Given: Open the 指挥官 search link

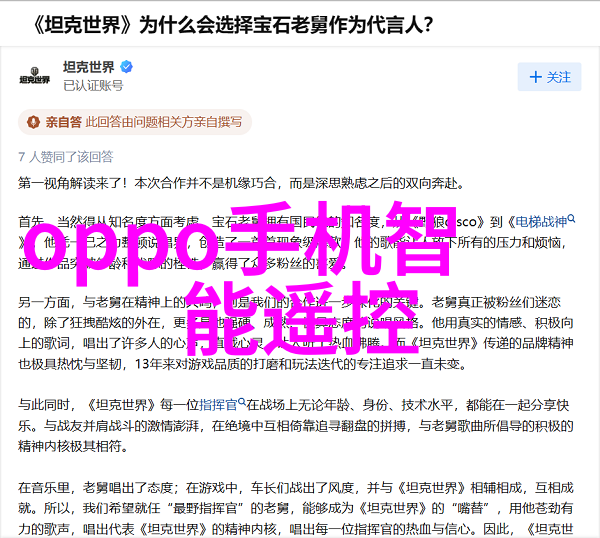Looking at the screenshot, I should 222,404.
